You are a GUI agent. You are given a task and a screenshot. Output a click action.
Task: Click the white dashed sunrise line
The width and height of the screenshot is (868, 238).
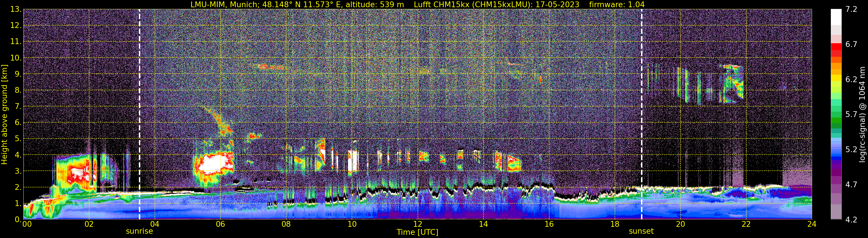point(139,115)
